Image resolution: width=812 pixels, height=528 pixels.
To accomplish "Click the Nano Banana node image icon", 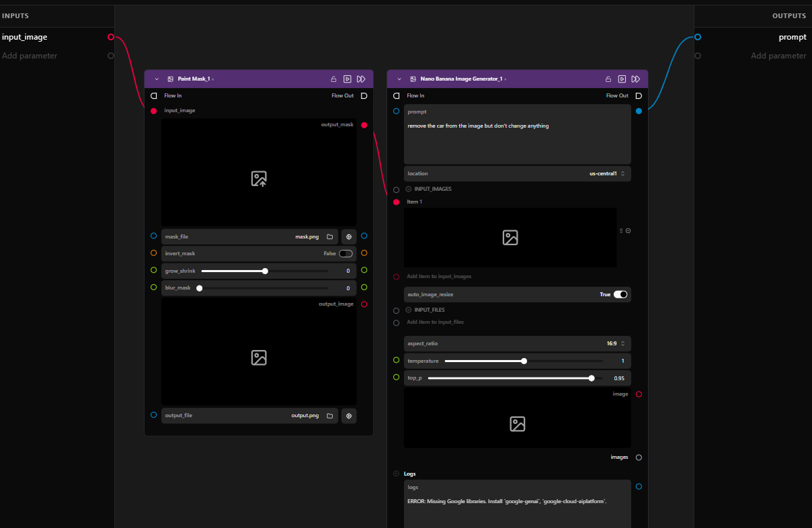I will [x=413, y=79].
